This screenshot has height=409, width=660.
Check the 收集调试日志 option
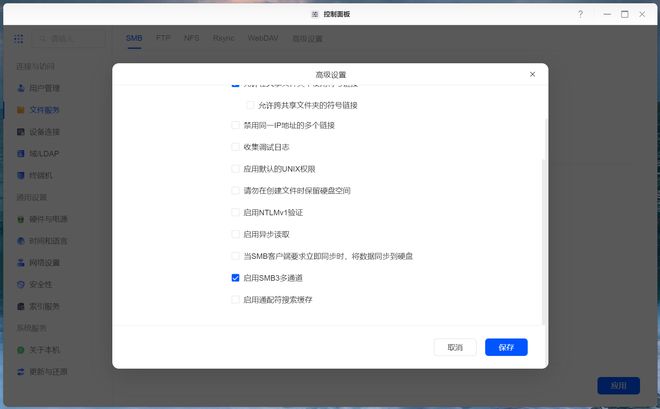point(235,147)
